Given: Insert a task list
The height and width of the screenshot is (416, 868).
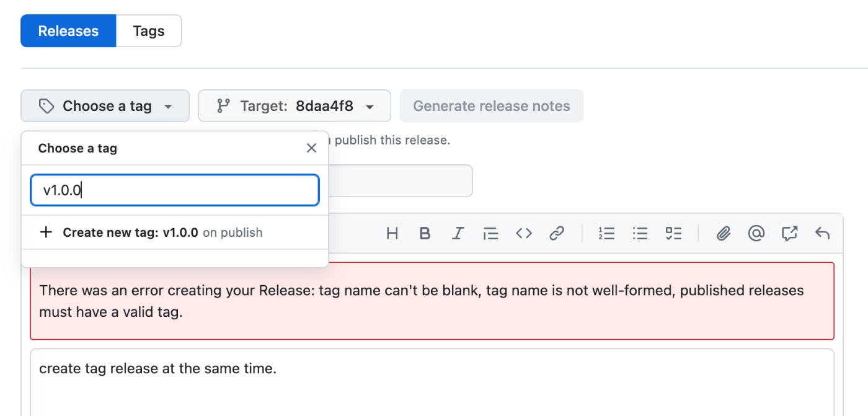Looking at the screenshot, I should tap(673, 233).
